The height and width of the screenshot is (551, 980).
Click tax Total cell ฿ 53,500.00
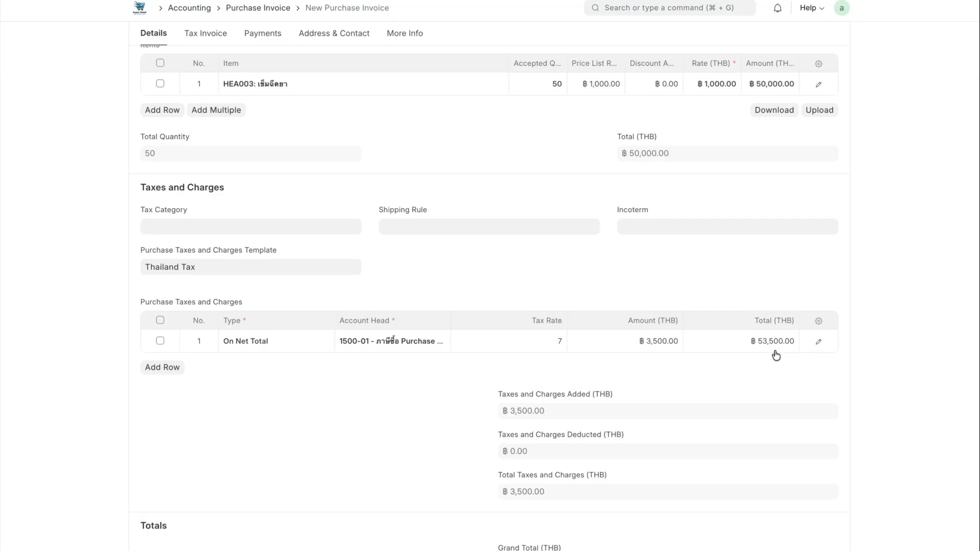click(741, 341)
